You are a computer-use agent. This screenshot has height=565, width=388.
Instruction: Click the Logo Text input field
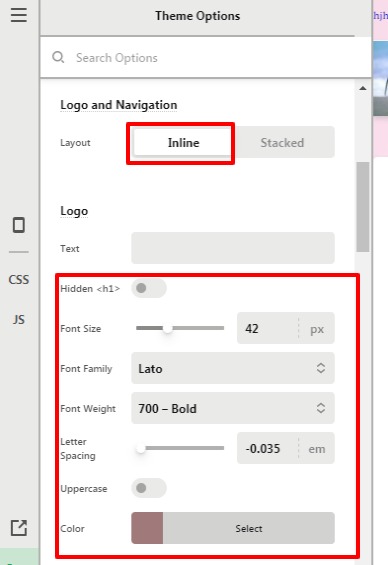tap(233, 248)
